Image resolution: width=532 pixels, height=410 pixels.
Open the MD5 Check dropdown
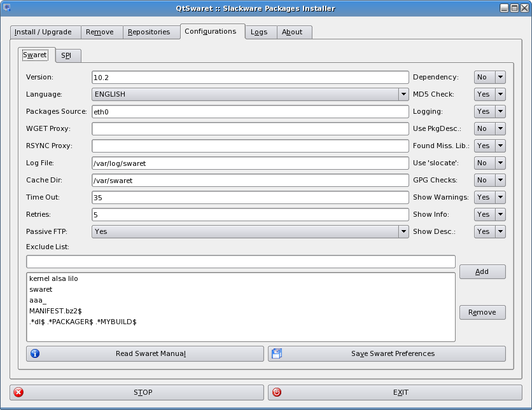click(x=489, y=94)
